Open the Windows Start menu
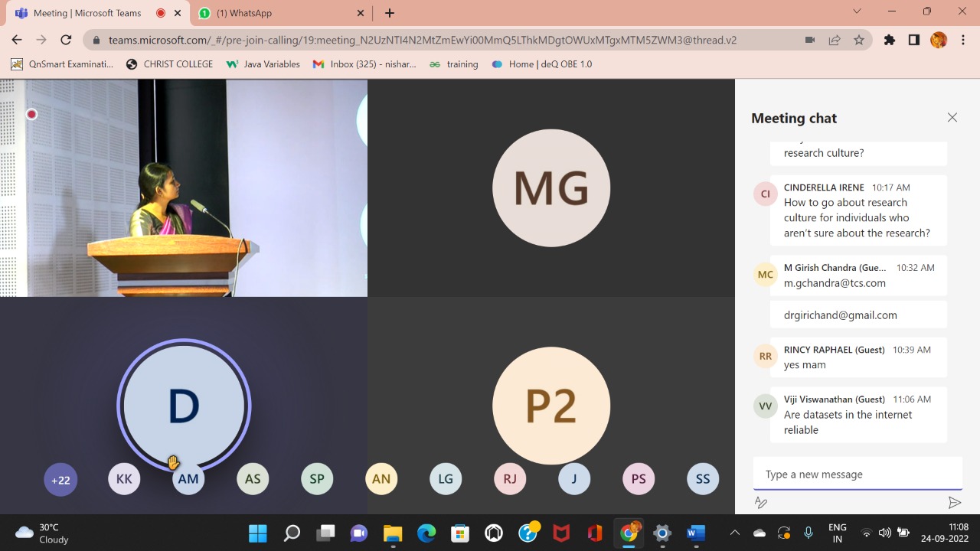980x551 pixels. pos(258,533)
